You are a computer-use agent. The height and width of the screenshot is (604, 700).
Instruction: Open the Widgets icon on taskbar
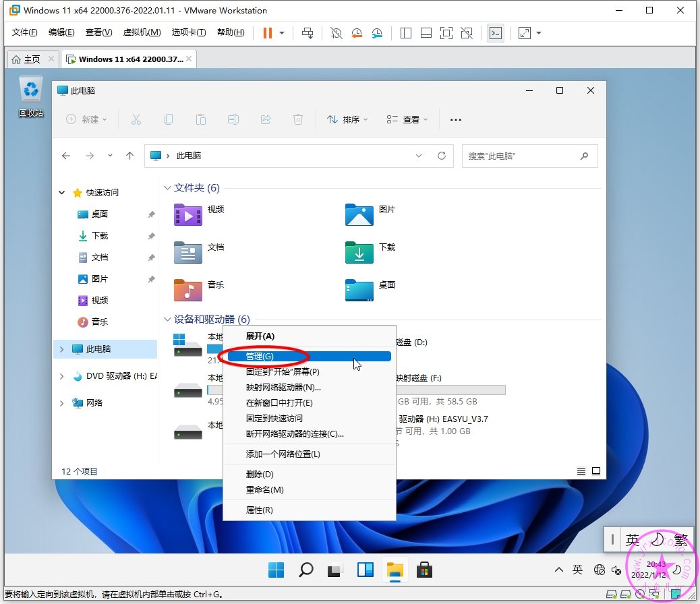tap(366, 570)
